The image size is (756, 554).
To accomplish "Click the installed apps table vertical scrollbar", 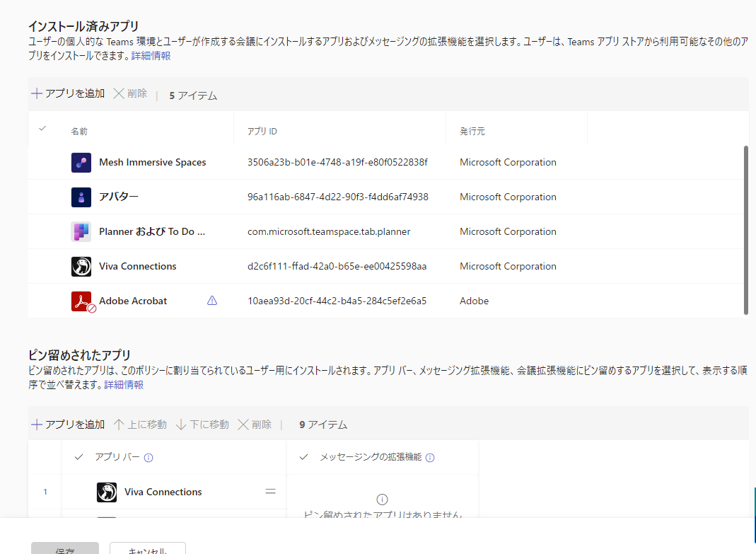I will pyautogui.click(x=746, y=230).
